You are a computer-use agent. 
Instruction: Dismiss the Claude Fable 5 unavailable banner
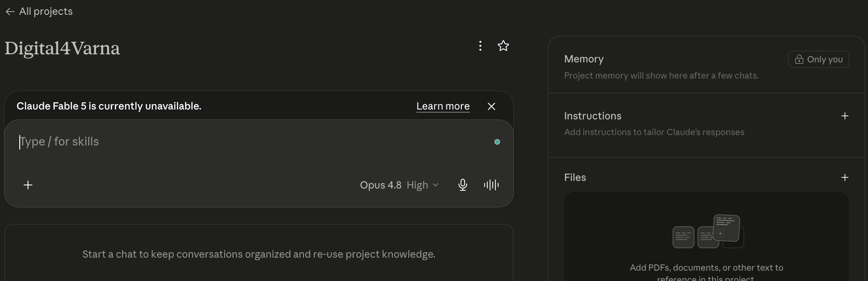[491, 106]
